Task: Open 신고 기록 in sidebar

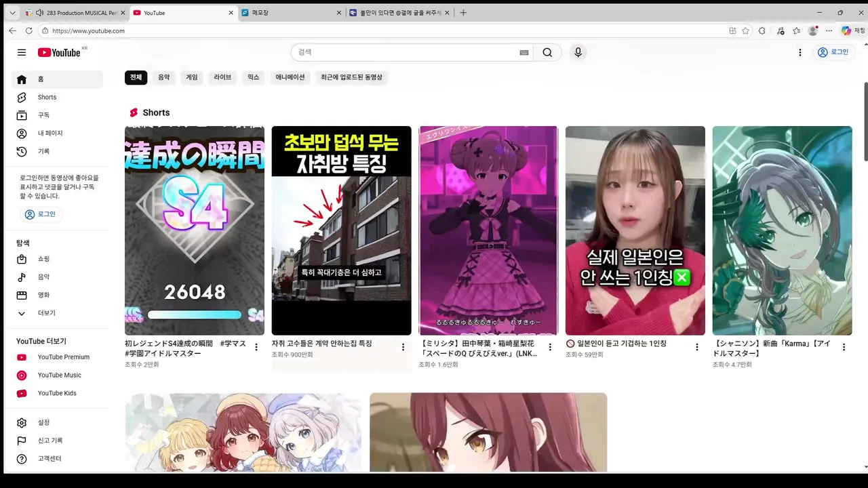Action: (57, 441)
